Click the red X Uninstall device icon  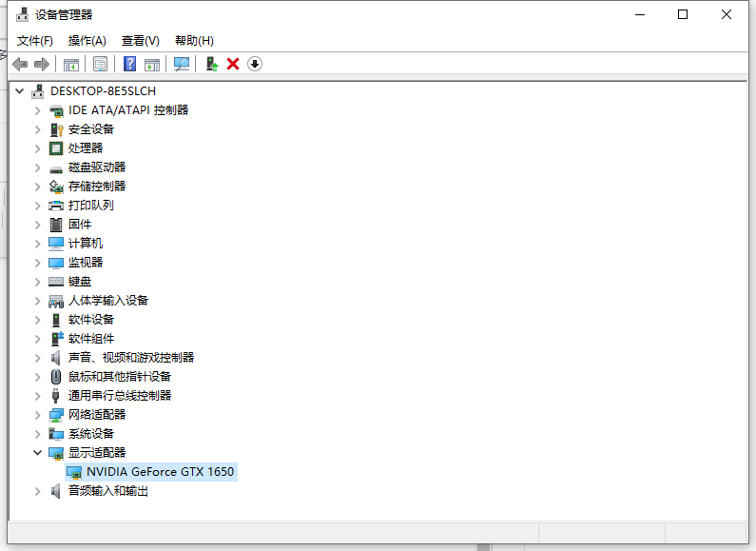pyautogui.click(x=233, y=64)
